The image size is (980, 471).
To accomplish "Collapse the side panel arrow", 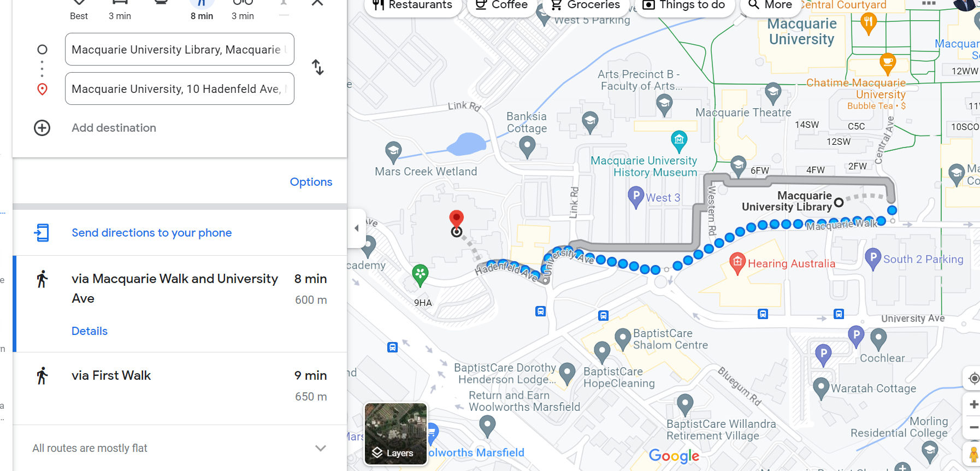I will 357,228.
